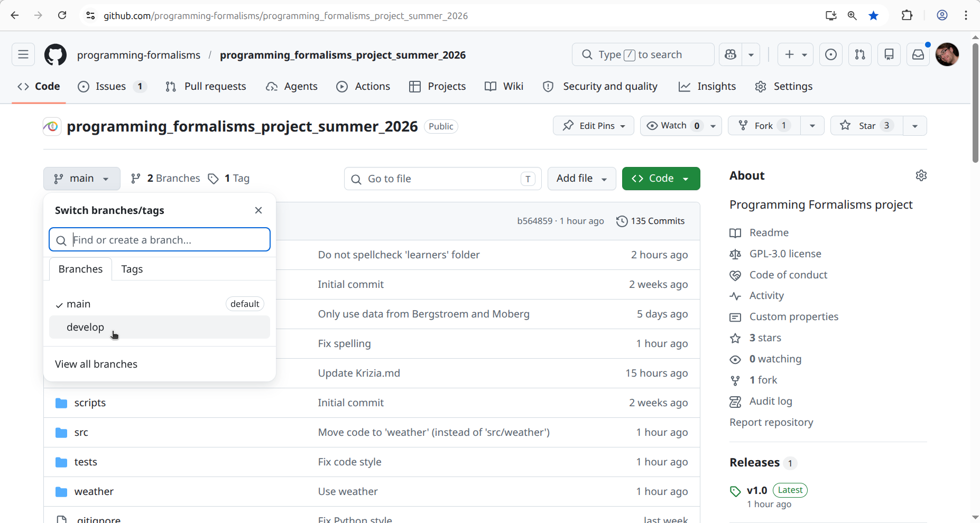Open the issues shortcut icon in header
Image resolution: width=980 pixels, height=523 pixels.
coord(831,54)
